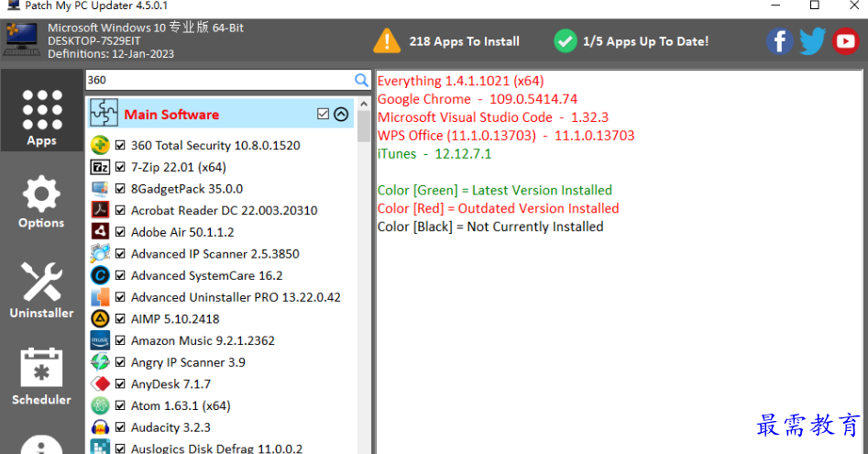Click '218 Apps To Install' status text
The image size is (868, 454).
pos(465,41)
